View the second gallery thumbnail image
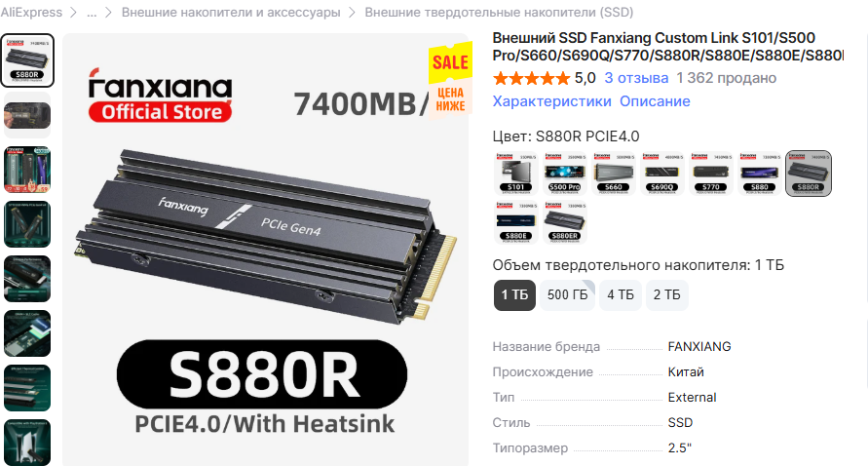This screenshot has height=466, width=868. pos(27,115)
